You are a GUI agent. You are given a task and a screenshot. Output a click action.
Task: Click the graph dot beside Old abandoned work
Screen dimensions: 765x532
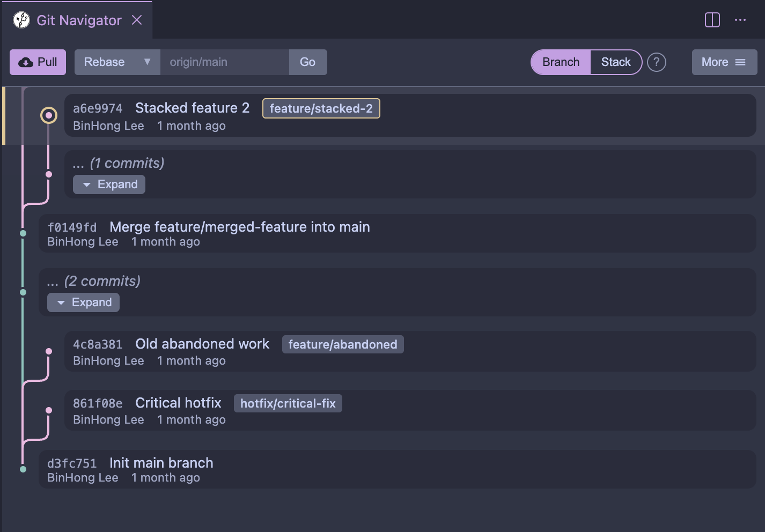click(x=49, y=351)
